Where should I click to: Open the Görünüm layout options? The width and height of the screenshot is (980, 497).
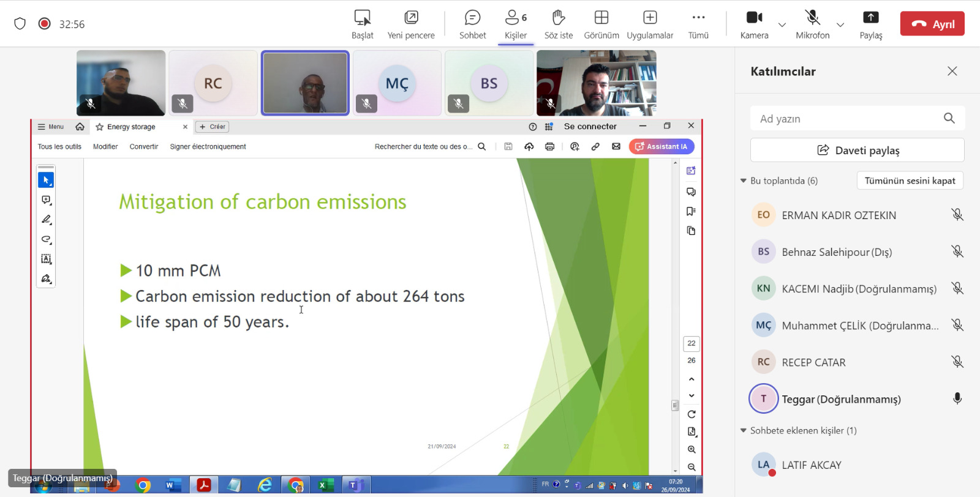[601, 24]
